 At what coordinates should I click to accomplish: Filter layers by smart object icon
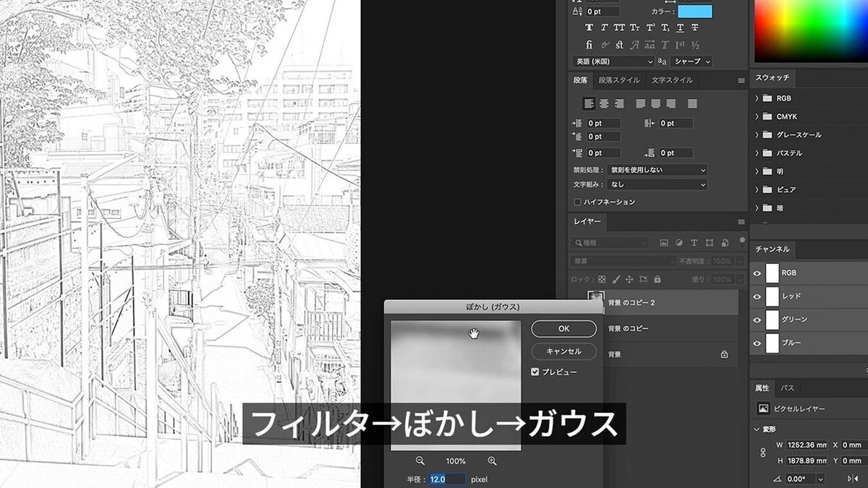724,242
